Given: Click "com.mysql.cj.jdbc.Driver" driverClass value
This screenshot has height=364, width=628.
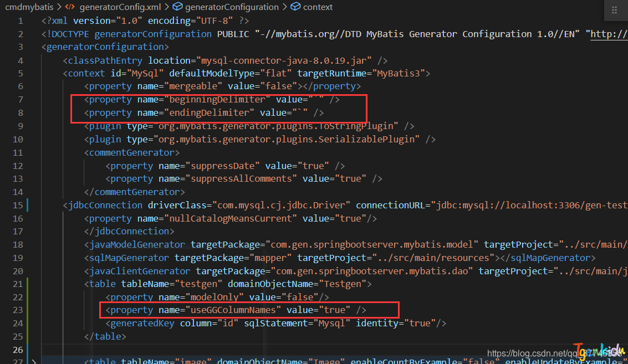Looking at the screenshot, I should click(x=281, y=206).
